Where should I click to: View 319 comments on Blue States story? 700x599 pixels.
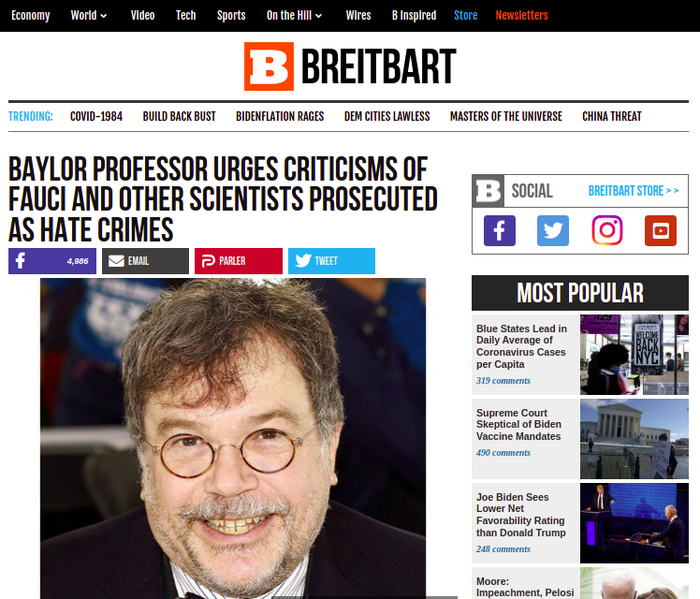503,381
